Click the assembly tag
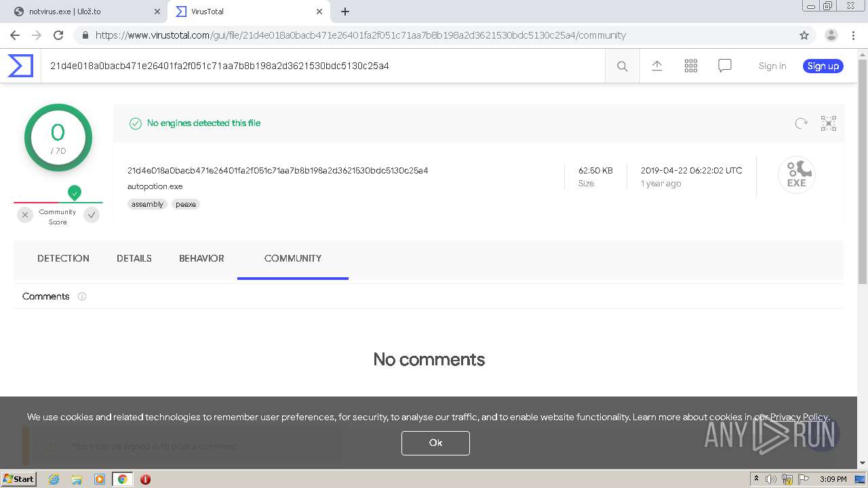 [x=147, y=204]
